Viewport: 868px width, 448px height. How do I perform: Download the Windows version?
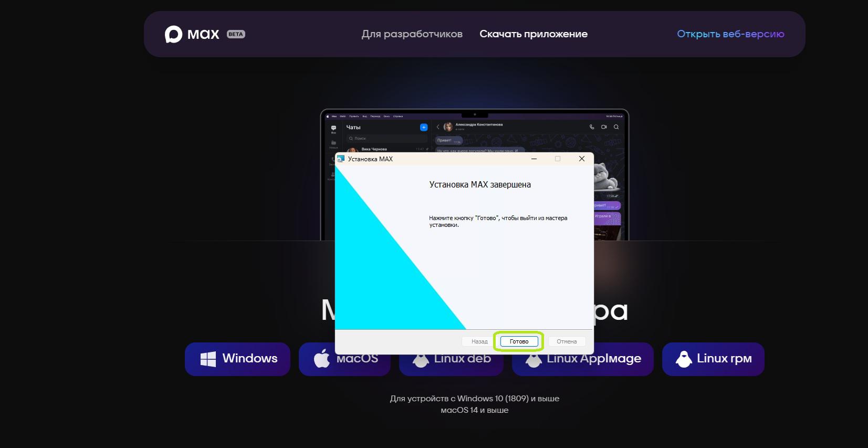(237, 359)
